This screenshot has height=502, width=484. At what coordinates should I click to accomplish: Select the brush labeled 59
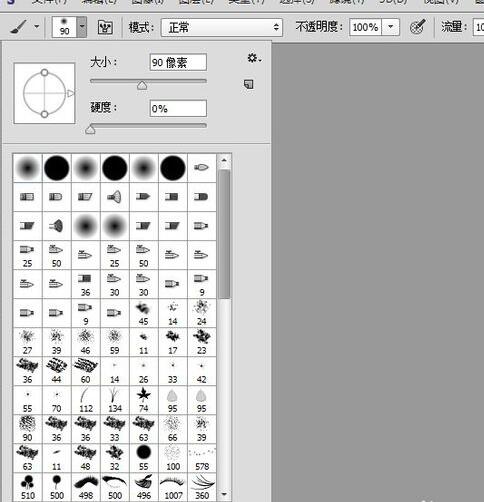pyautogui.click(x=114, y=342)
